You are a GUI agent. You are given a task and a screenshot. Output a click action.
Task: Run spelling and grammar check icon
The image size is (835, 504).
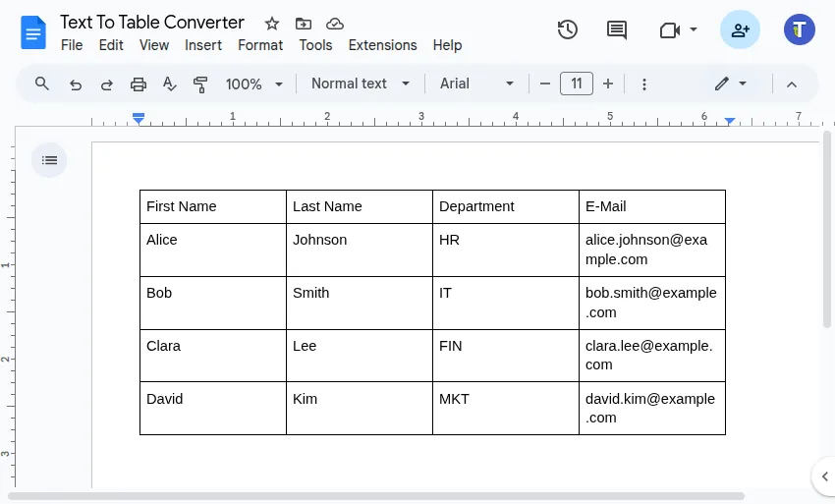(x=169, y=84)
